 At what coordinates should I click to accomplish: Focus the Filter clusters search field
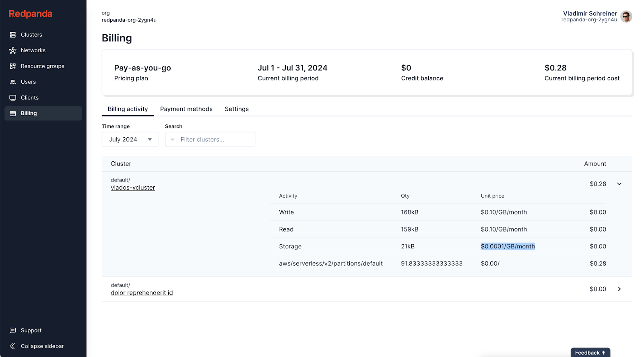point(210,139)
